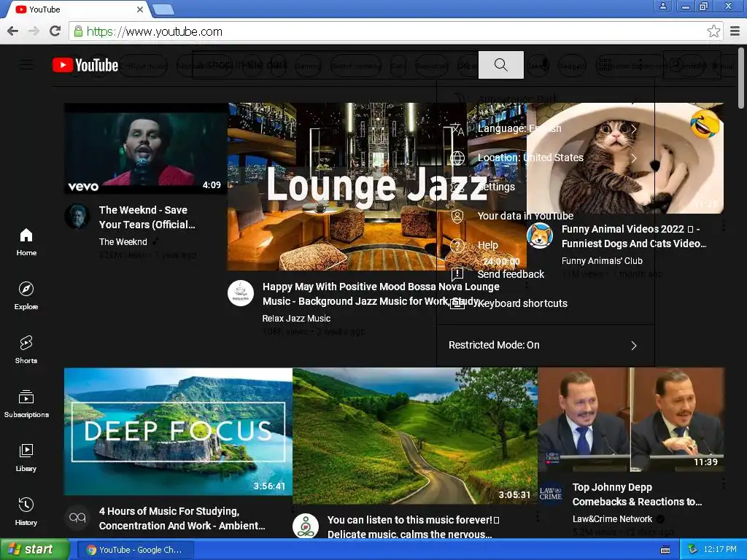747x560 pixels.
Task: Open The Weeknd - Save Your Tears title
Action: click(x=147, y=217)
